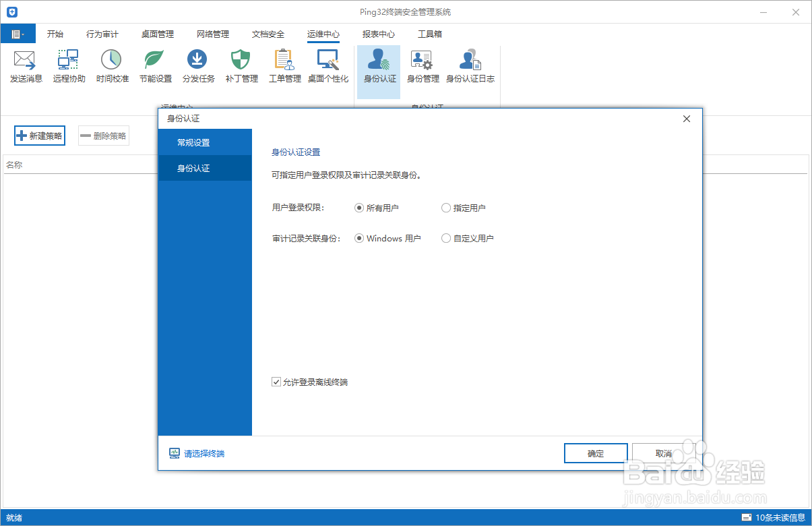
Task: Open Energy Saving settings (节能设置)
Action: coord(156,67)
